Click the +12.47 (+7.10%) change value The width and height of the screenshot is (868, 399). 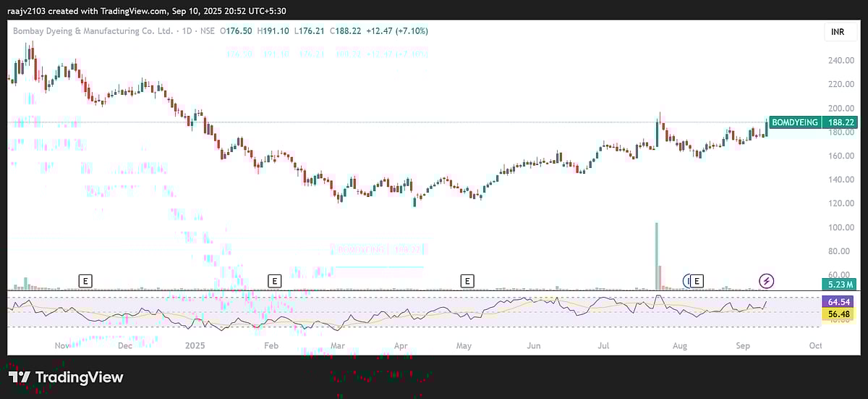[x=397, y=31]
